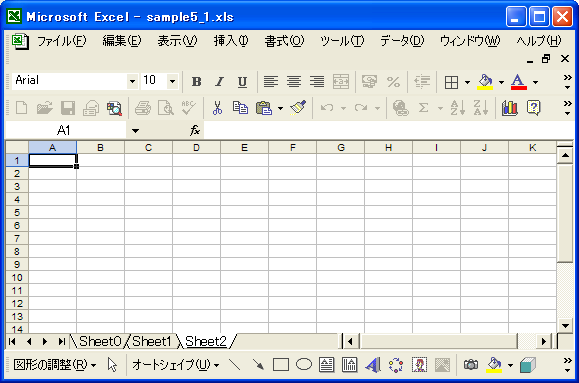Open Print Preview
This screenshot has height=383, width=579.
coord(166,108)
